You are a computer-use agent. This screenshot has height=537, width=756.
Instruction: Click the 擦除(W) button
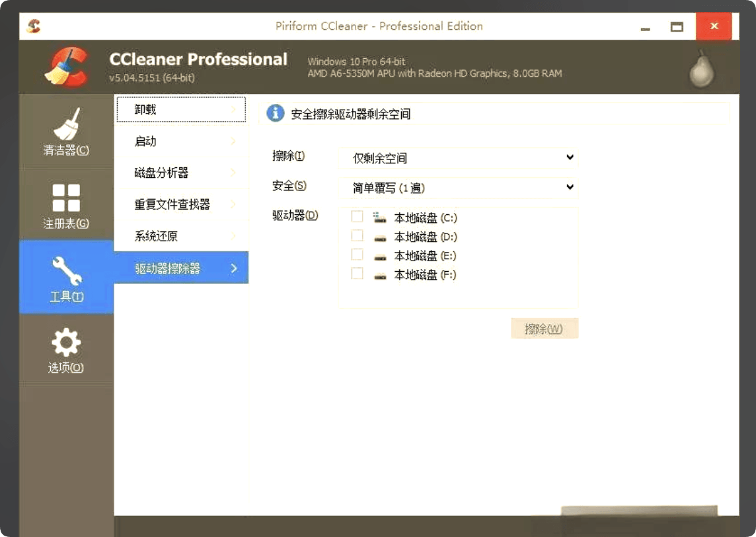(544, 328)
